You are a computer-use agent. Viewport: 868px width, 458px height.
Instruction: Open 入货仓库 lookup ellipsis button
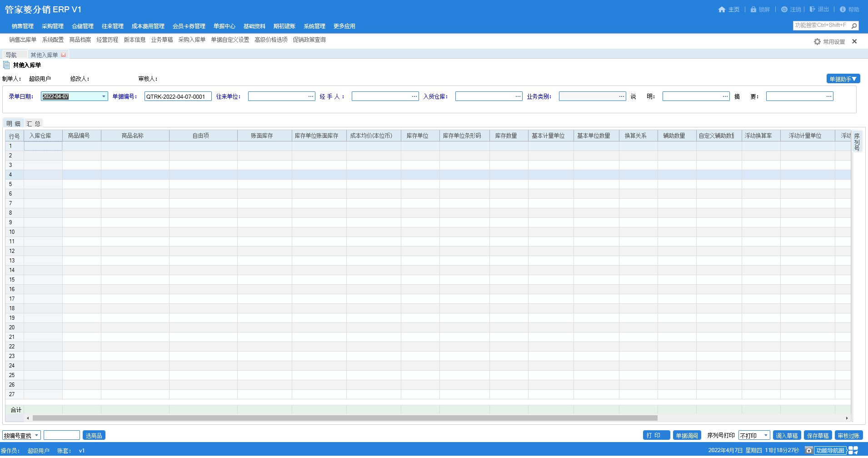point(518,96)
